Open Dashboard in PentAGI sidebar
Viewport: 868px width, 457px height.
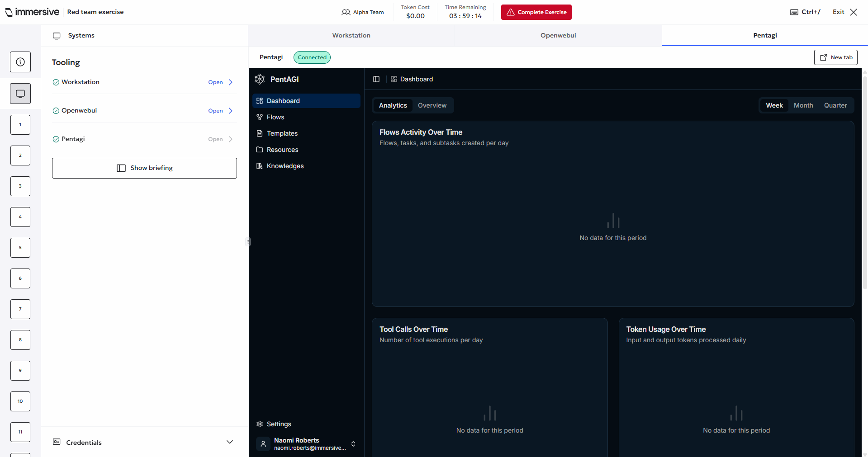[306, 101]
